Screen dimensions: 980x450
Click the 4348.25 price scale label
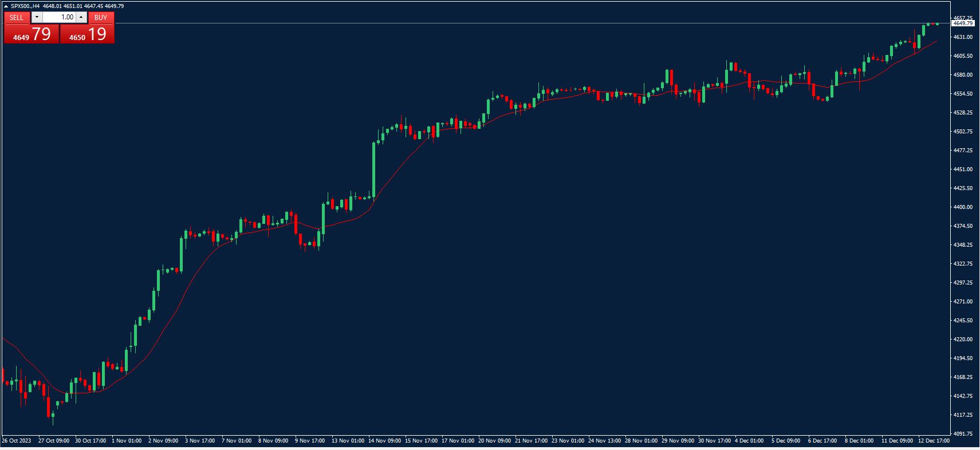pos(963,245)
